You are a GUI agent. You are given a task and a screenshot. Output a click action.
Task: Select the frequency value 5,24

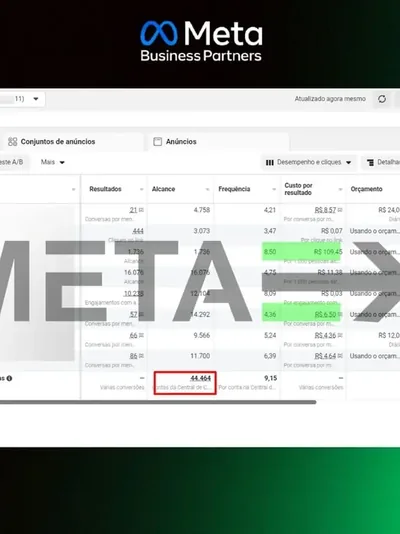point(270,335)
